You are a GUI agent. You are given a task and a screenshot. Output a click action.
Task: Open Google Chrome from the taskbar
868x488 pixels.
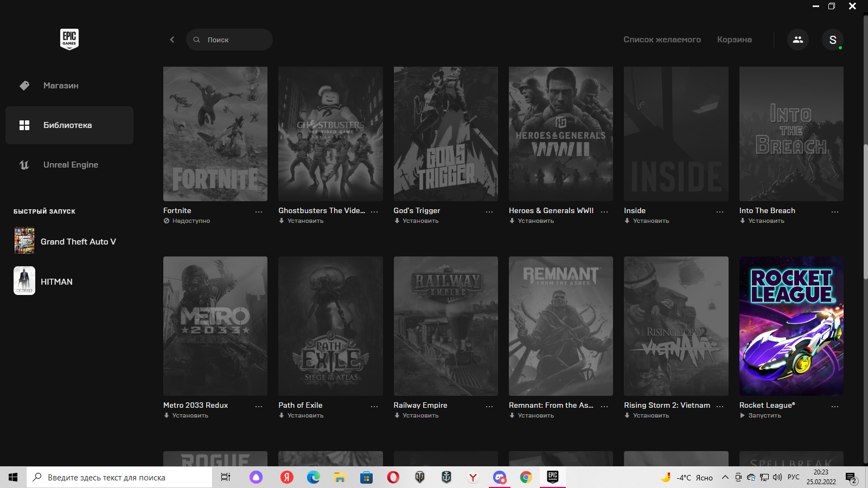click(526, 477)
